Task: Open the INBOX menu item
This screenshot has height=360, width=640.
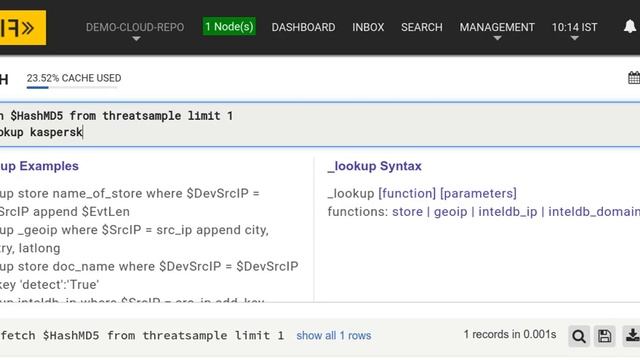Action: pos(368,27)
